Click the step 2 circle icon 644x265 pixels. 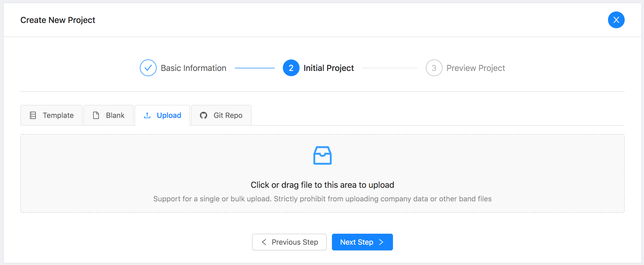(x=291, y=68)
